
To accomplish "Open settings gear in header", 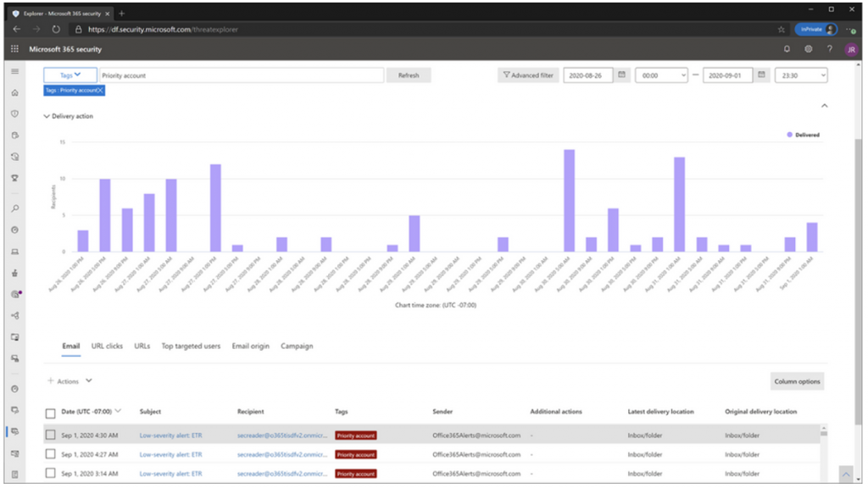I will 808,49.
